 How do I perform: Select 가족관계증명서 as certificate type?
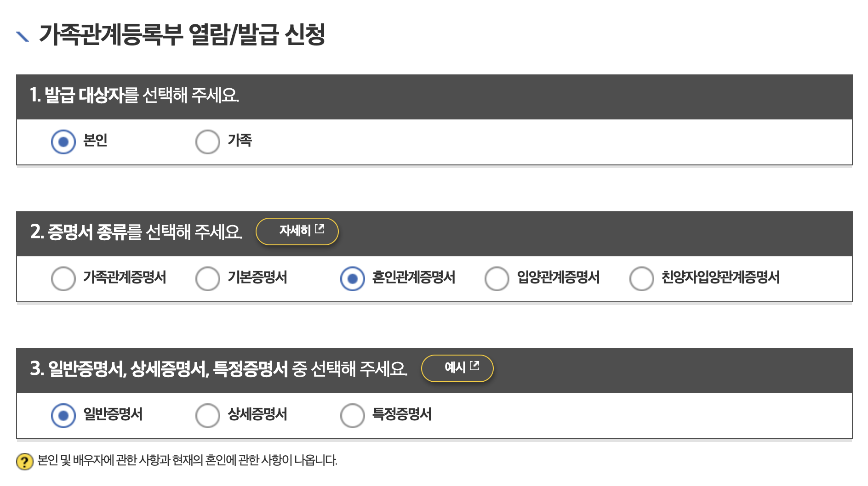[x=64, y=278]
